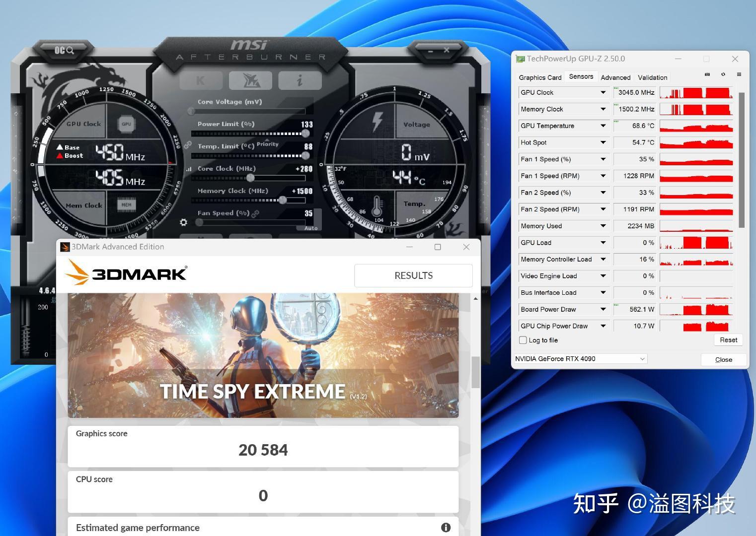
Task: Click the fighter jet logo button
Action: (250, 80)
